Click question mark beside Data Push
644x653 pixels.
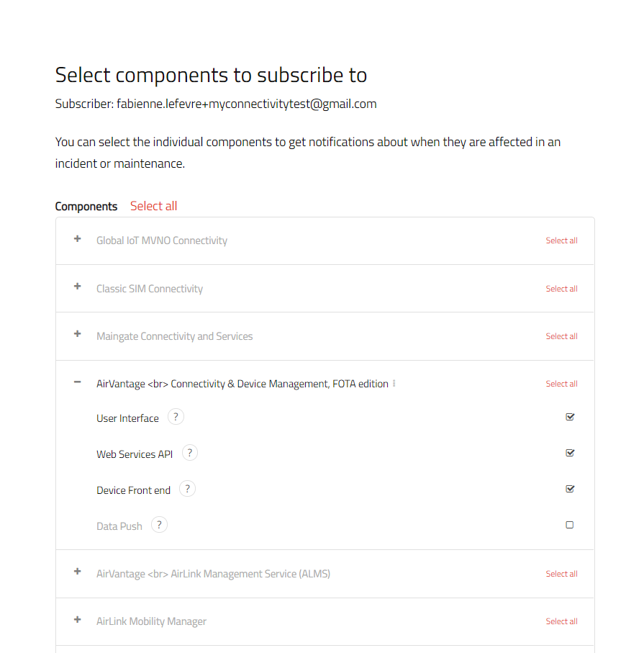tap(159, 525)
